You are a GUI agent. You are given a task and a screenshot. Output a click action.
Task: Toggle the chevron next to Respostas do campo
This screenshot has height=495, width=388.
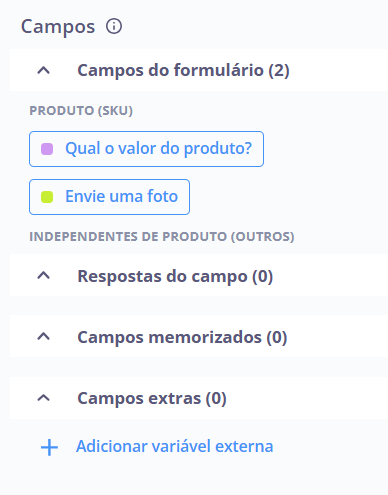click(x=44, y=276)
